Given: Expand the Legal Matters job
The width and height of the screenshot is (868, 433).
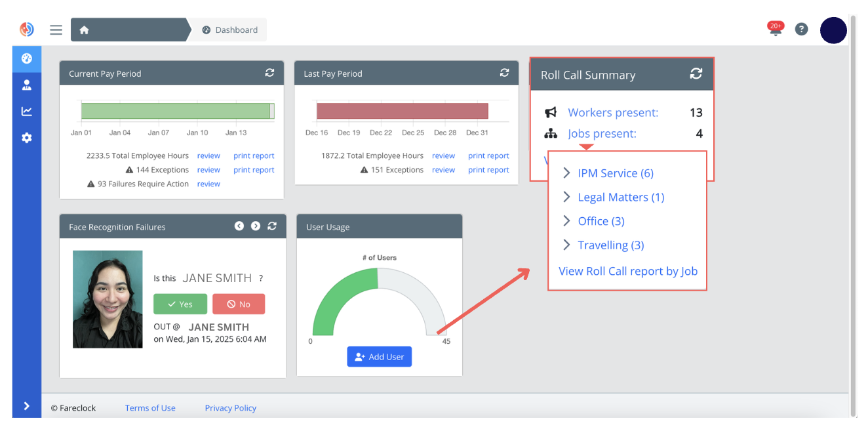Looking at the screenshot, I should (x=613, y=197).
